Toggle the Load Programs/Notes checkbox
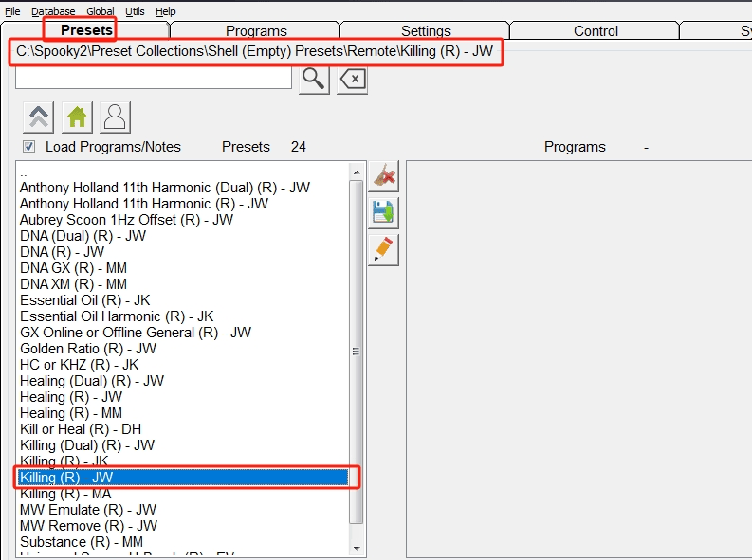752x560 pixels. coord(29,147)
